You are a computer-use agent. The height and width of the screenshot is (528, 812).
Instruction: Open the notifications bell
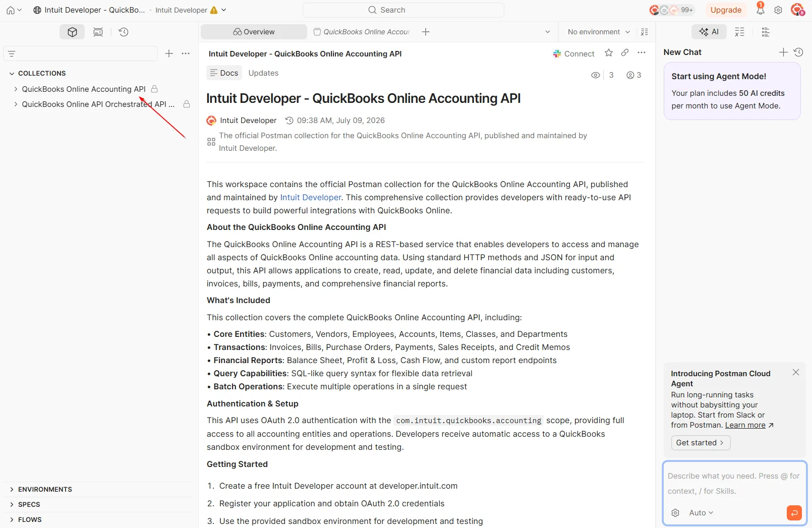[x=760, y=9]
